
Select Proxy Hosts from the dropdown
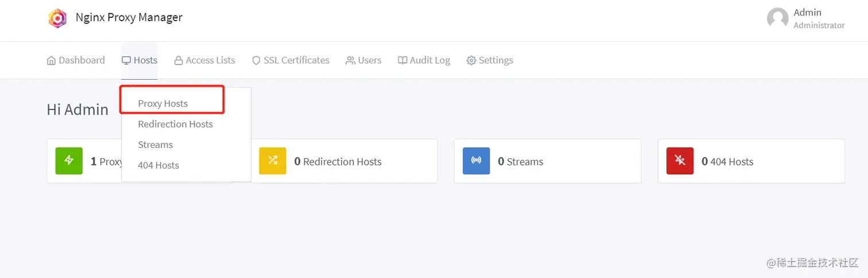pos(163,104)
